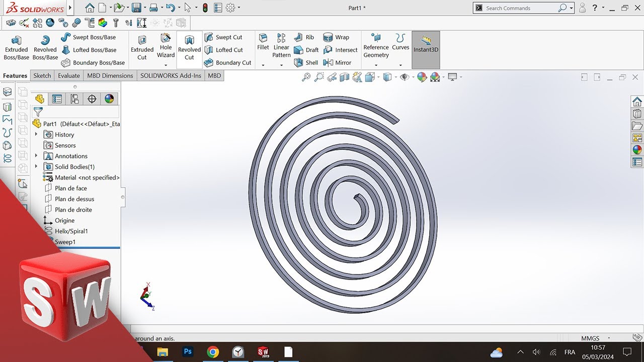The width and height of the screenshot is (644, 362).
Task: Select Lofted Boss/Base feature
Action: coord(89,50)
